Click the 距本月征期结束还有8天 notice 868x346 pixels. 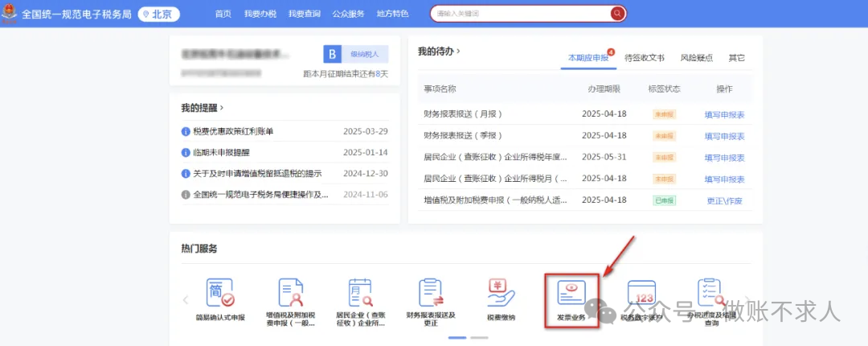point(346,74)
